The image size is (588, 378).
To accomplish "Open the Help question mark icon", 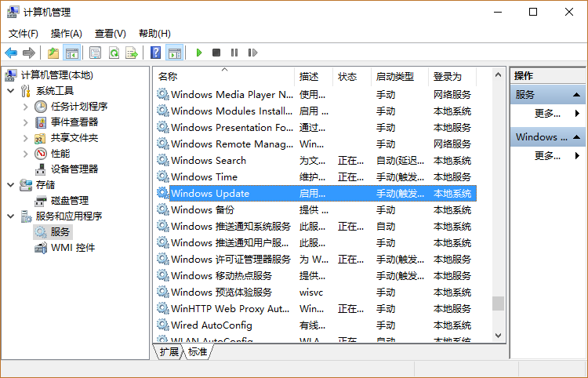I will (156, 53).
